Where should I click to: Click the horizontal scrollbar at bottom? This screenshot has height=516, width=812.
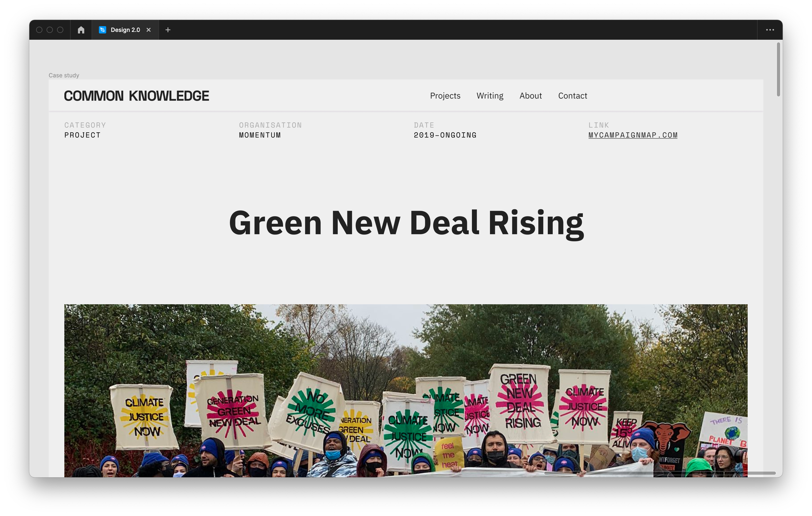coord(660,473)
